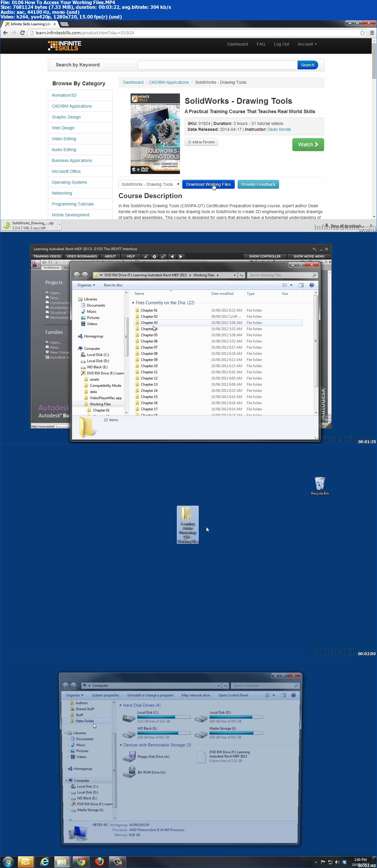Click the SolidWorks Drawing Tools course cover thumbnail
Screen dimensions: 377x868
click(155, 134)
